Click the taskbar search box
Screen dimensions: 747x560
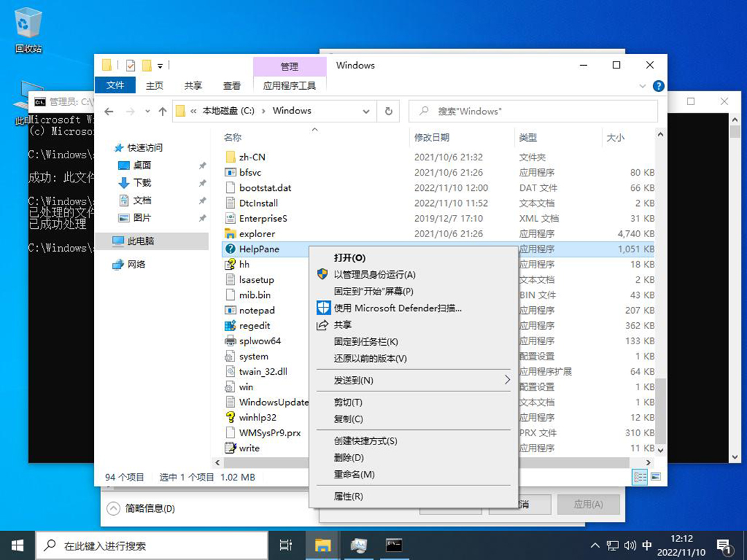152,545
